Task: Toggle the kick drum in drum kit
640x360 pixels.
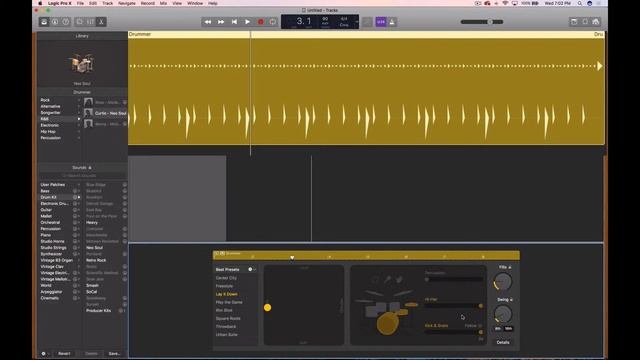Action: click(x=387, y=324)
